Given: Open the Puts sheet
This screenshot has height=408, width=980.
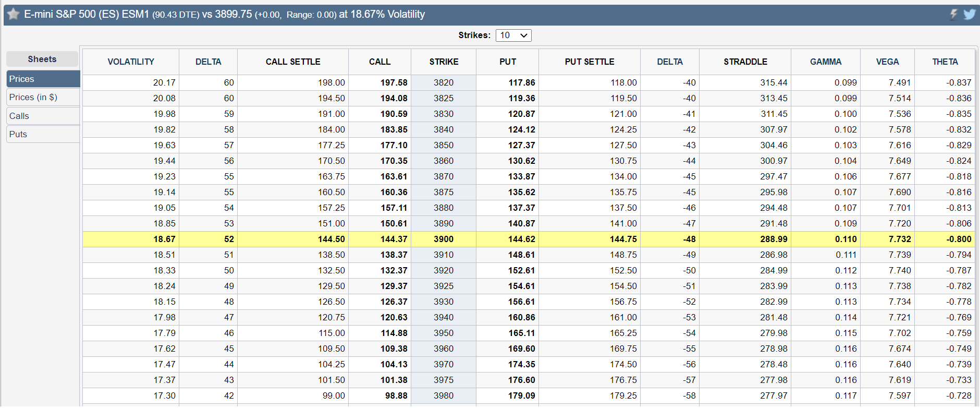Looking at the screenshot, I should coord(43,134).
